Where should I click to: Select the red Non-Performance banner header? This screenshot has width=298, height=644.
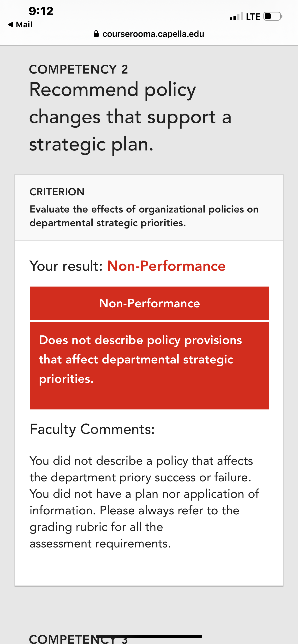point(149,303)
